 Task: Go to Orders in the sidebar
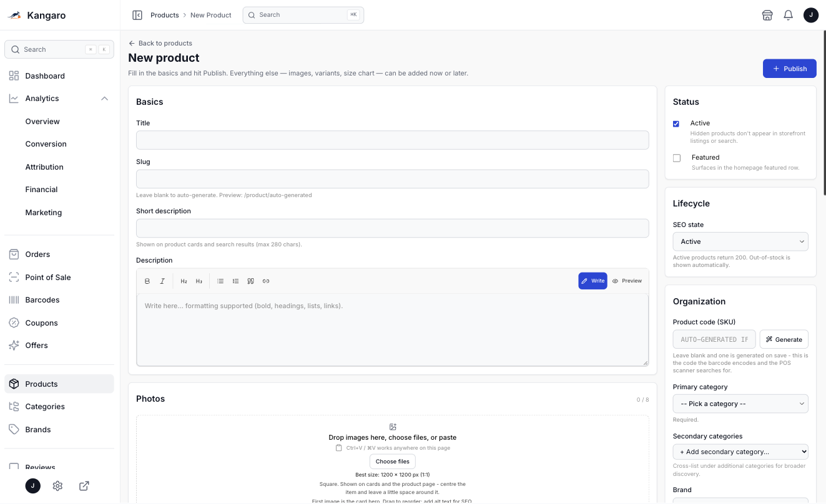59,254
